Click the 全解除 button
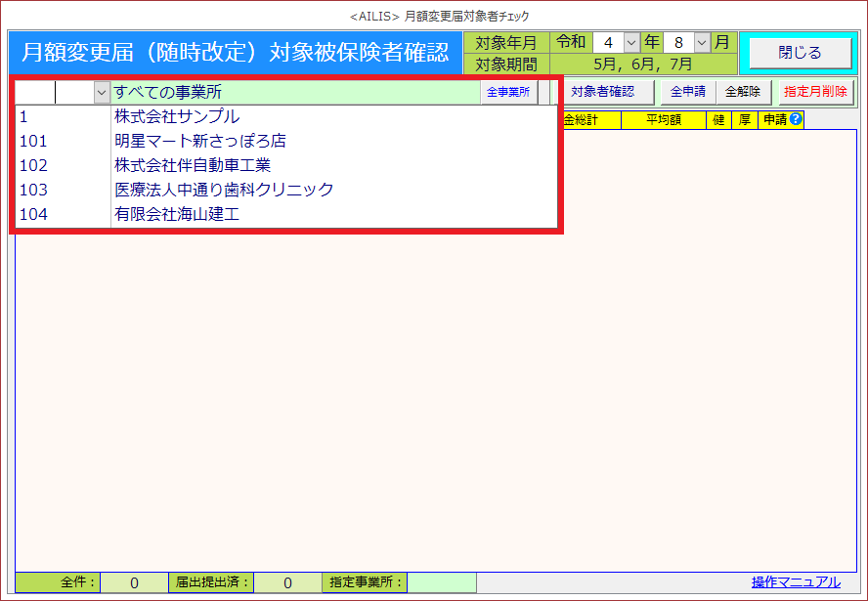 744,92
